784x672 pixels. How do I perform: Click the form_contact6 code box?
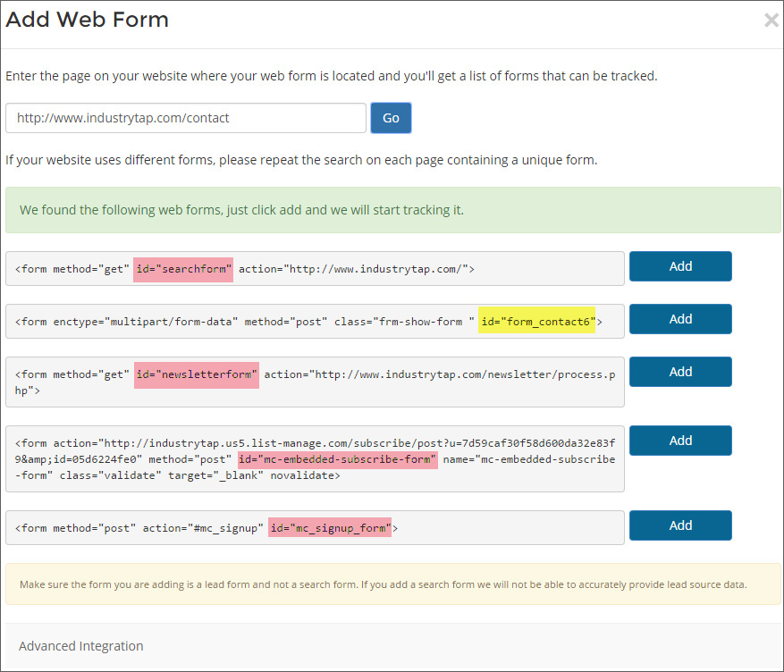[x=315, y=322]
